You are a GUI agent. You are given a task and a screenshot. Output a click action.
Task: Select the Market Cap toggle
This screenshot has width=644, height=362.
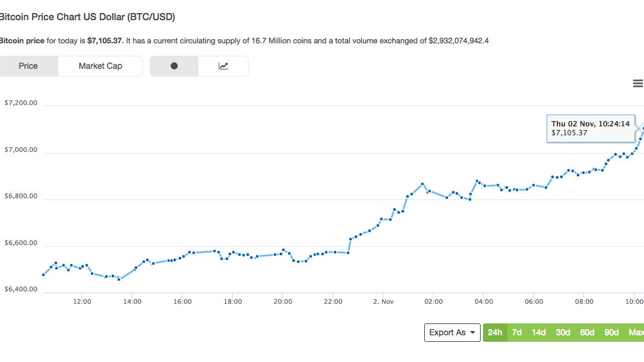pos(100,66)
